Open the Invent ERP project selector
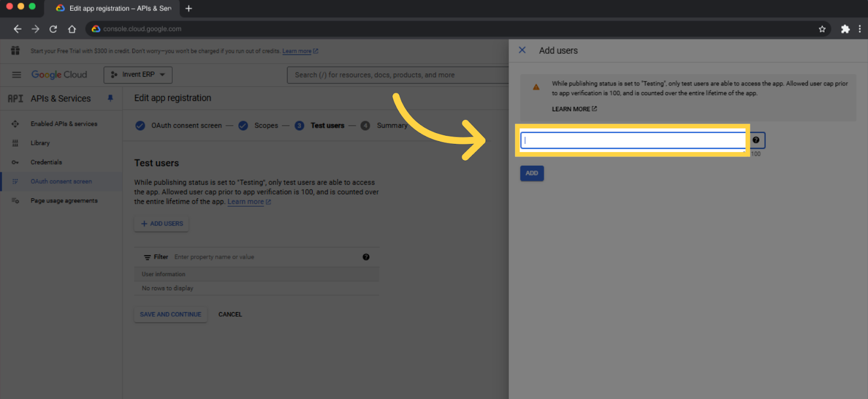The height and width of the screenshot is (399, 868). (x=138, y=75)
